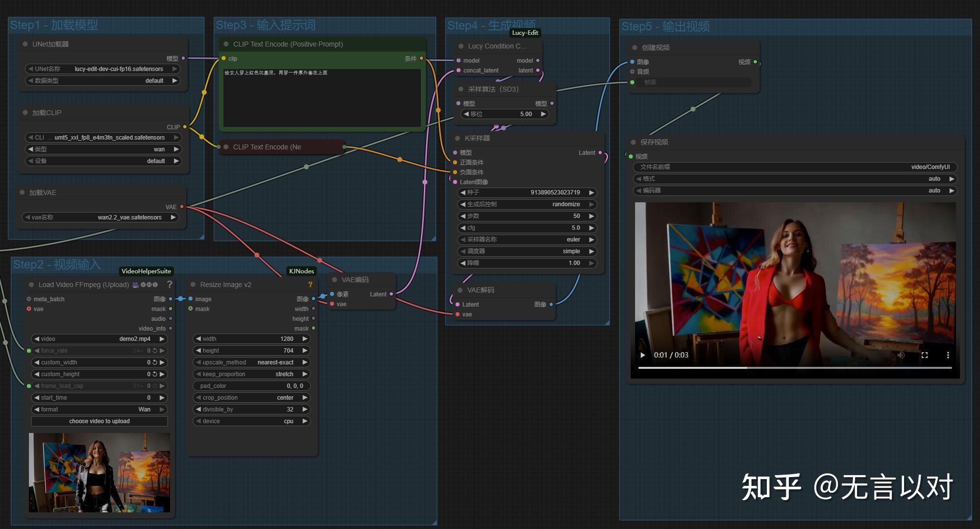
Task: Collapse the CLIP Text Encode (Positive Prompt) node
Action: [x=226, y=44]
